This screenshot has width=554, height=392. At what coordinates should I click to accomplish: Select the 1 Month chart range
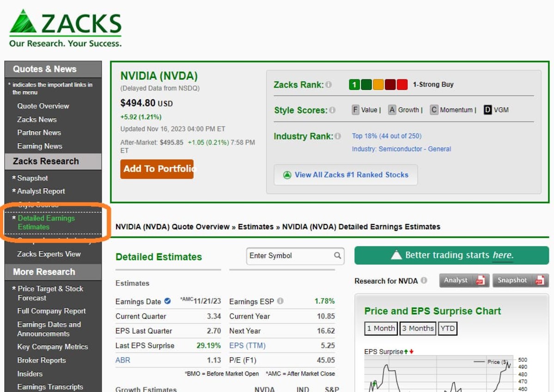[x=381, y=328]
